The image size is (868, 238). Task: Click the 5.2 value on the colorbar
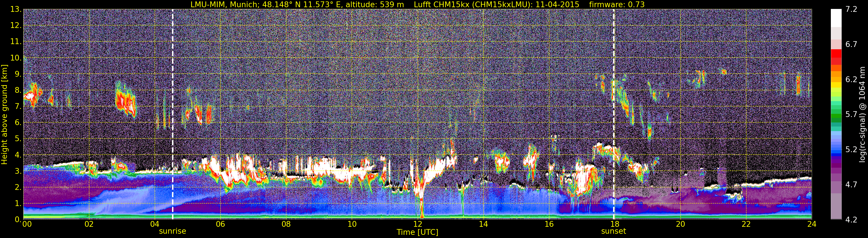(x=851, y=149)
